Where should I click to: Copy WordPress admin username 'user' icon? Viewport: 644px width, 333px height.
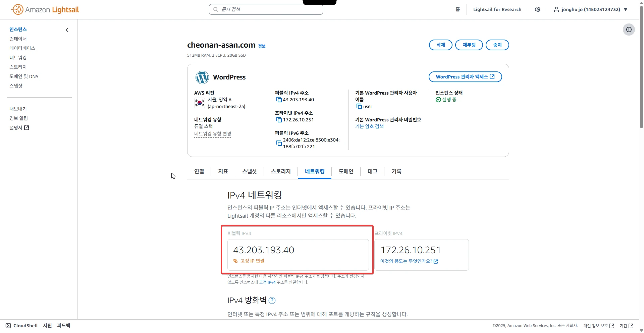[359, 106]
